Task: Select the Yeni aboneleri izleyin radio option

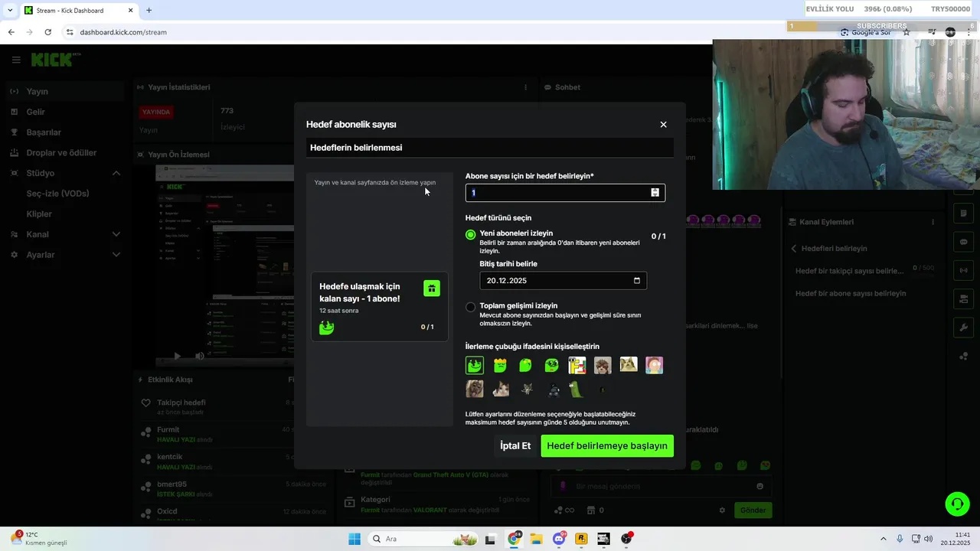Action: (x=470, y=235)
